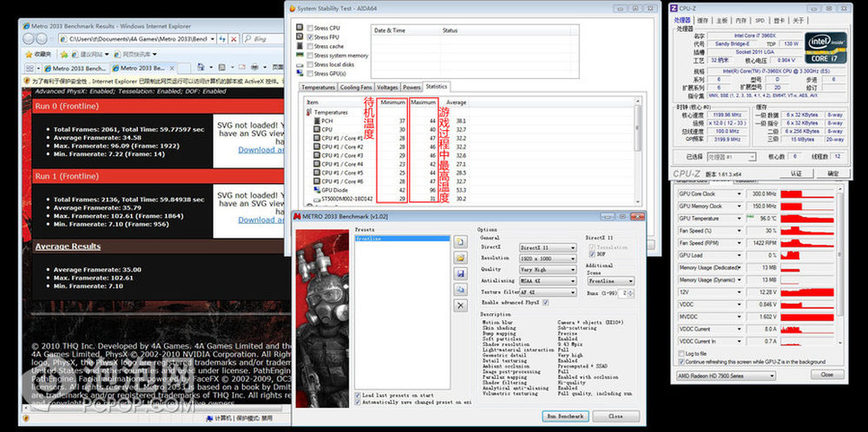
Task: Open the Texture filtering dropdown showing AF 4X
Action: click(548, 291)
